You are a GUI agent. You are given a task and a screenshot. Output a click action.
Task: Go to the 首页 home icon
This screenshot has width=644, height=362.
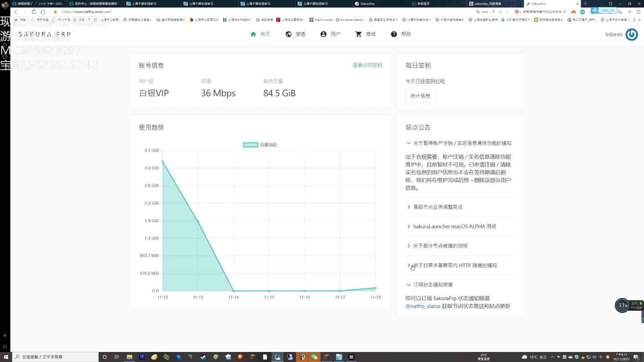click(253, 34)
